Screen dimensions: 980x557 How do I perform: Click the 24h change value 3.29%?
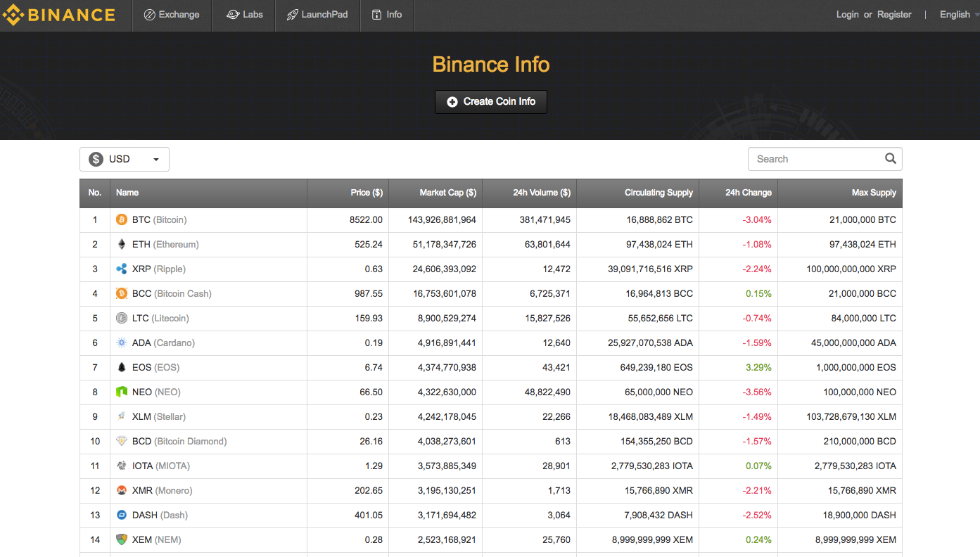pyautogui.click(x=758, y=368)
